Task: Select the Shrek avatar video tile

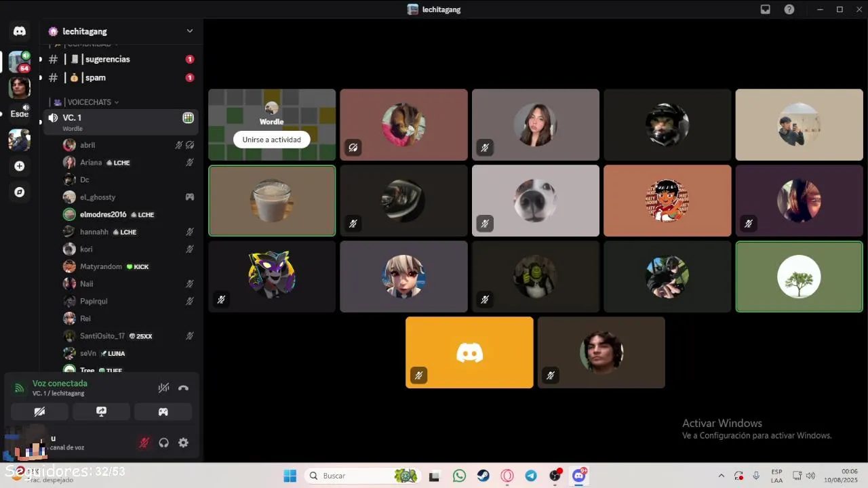Action: (x=536, y=277)
